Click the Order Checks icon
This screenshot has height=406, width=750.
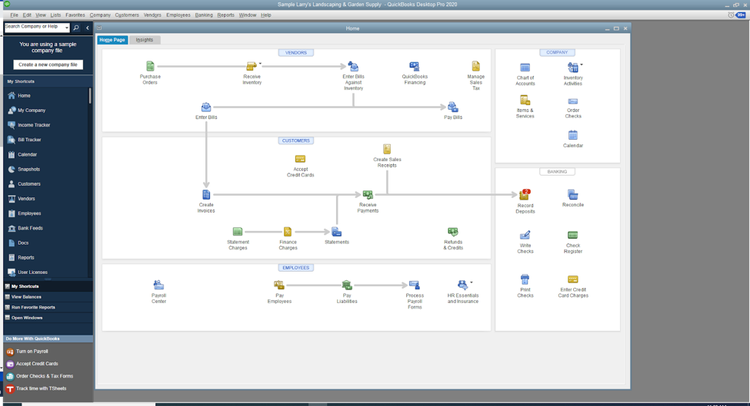[x=573, y=101]
